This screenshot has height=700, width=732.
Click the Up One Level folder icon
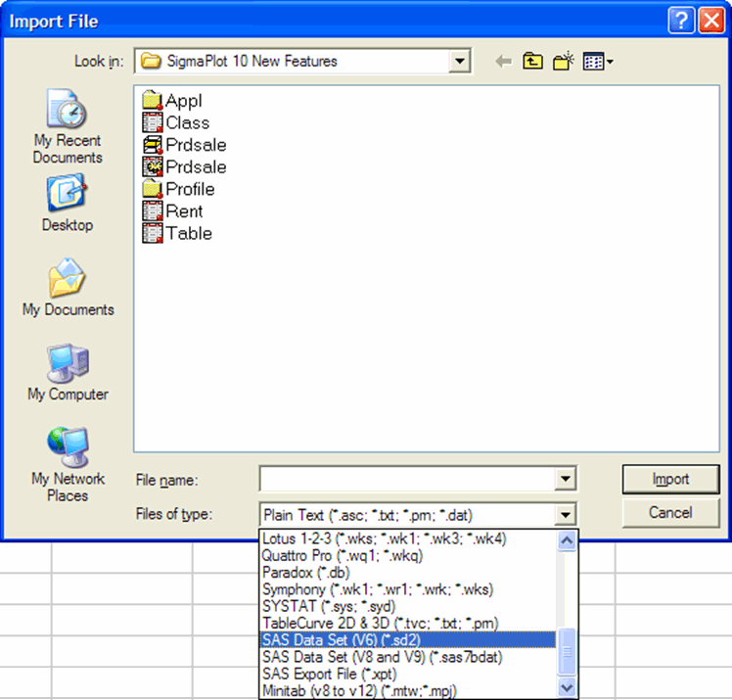pyautogui.click(x=532, y=62)
